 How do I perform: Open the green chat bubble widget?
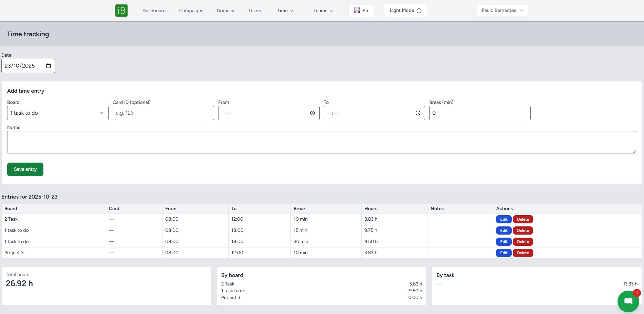(x=628, y=301)
